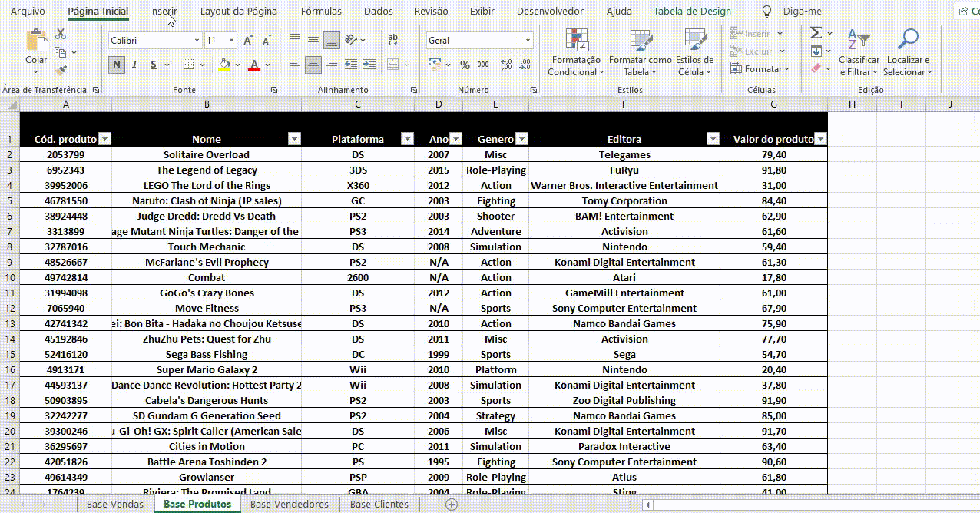The height and width of the screenshot is (513, 980).
Task: Open filter dropdown for Editora column
Action: pos(713,139)
